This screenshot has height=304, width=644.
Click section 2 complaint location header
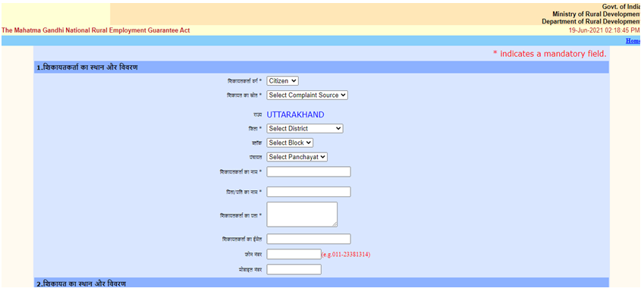click(x=81, y=284)
